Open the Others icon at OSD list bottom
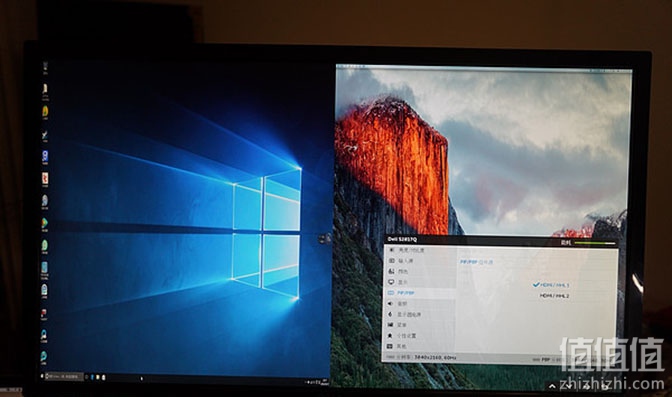The height and width of the screenshot is (397, 672). point(390,346)
